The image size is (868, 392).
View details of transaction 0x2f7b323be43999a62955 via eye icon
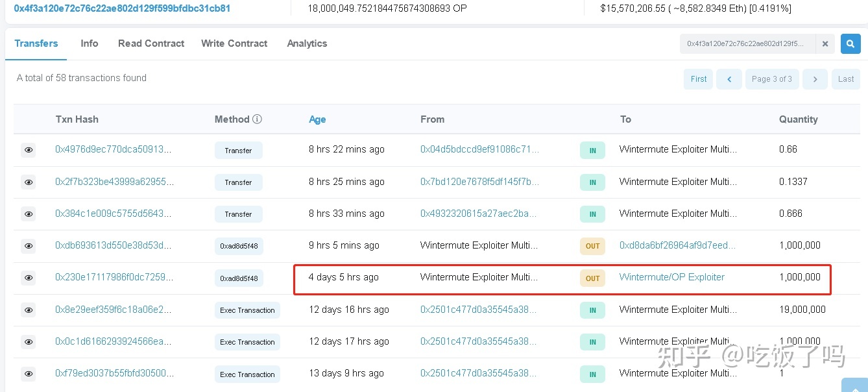29,182
